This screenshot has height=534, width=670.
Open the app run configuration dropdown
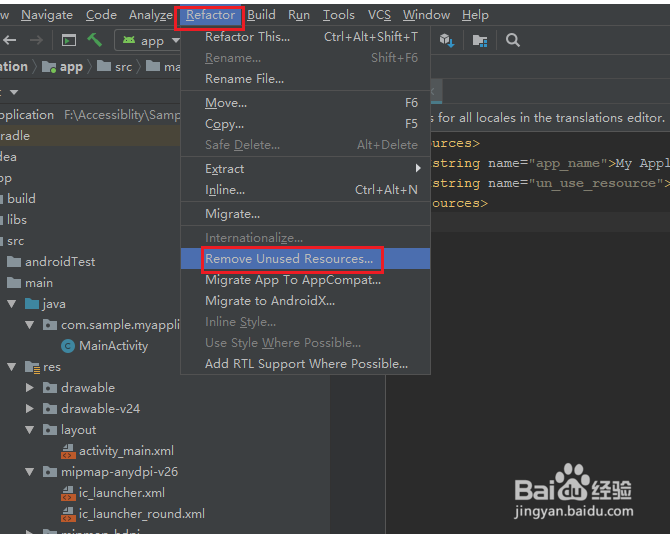tap(149, 41)
